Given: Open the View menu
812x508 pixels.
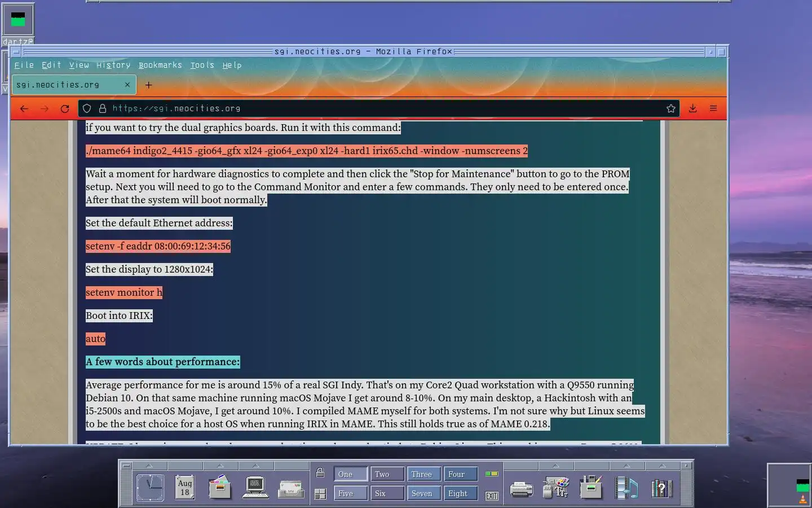Looking at the screenshot, I should point(79,65).
